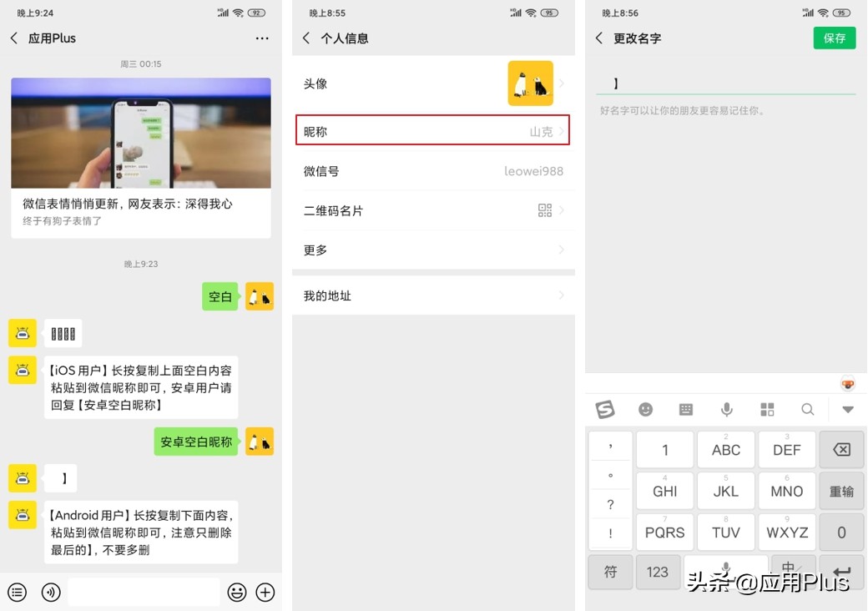Tap the ABC key
This screenshot has width=868, height=611.
(x=726, y=450)
